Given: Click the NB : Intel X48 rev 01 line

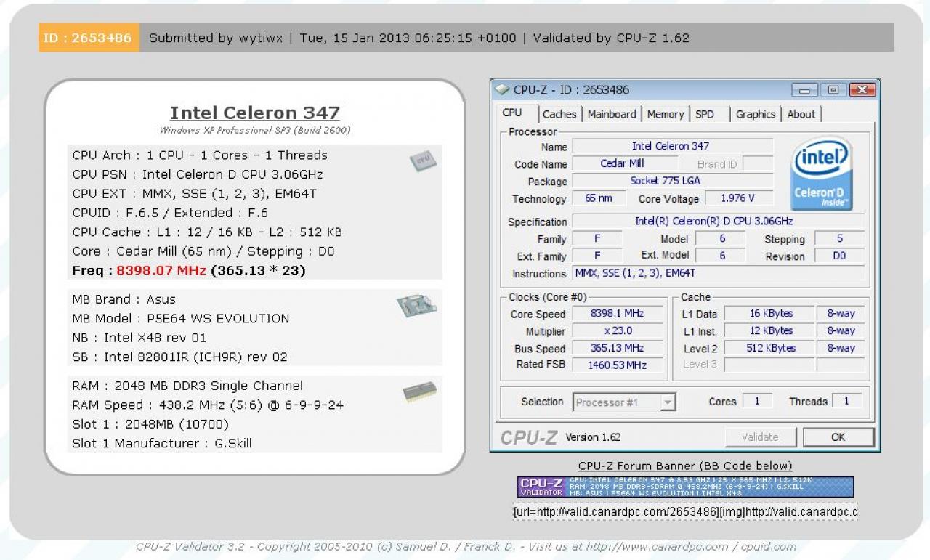Looking at the screenshot, I should [139, 338].
